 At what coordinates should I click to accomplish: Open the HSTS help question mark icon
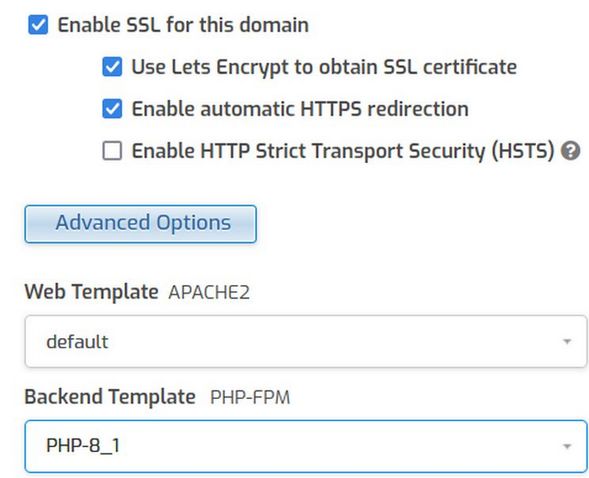click(x=571, y=151)
